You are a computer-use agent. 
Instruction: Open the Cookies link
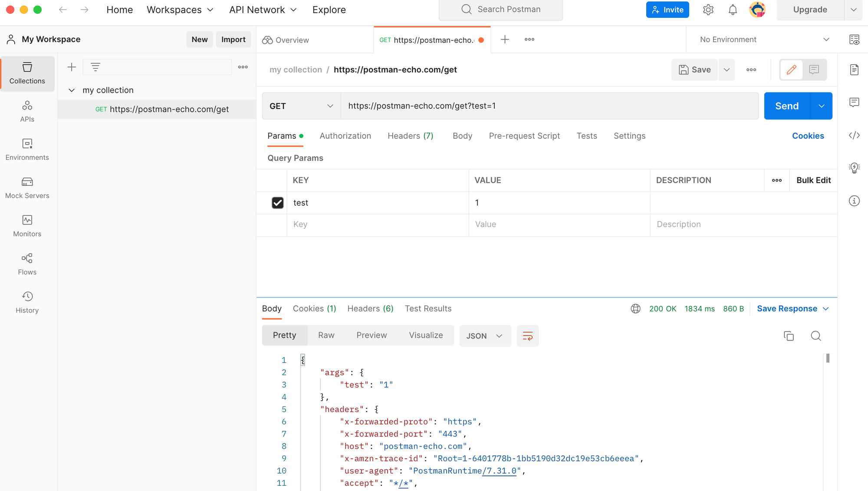click(808, 136)
